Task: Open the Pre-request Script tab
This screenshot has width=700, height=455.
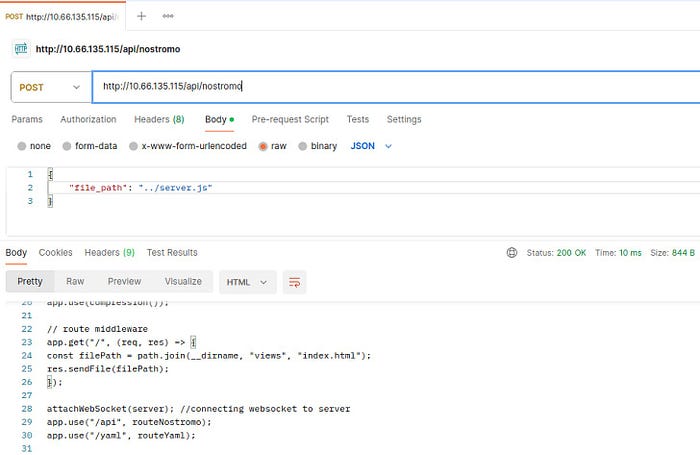Action: (x=290, y=119)
